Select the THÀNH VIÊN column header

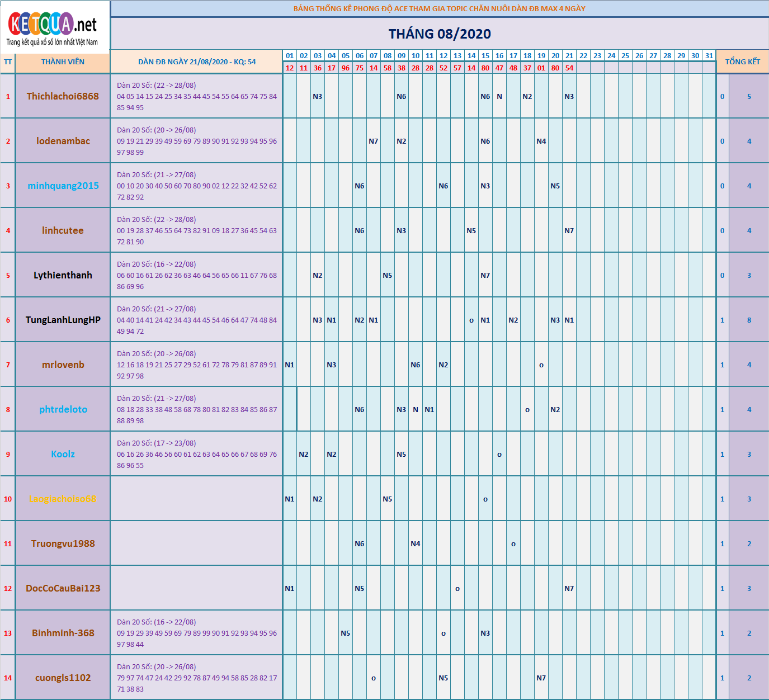[x=63, y=62]
